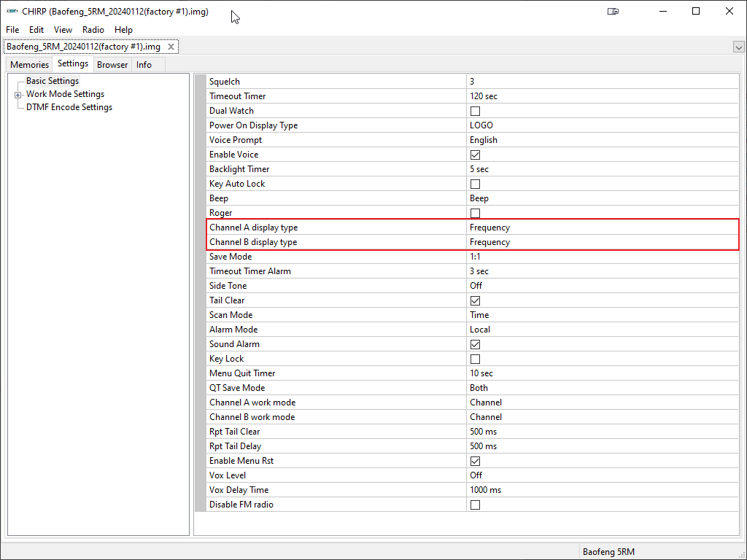Screen dimensions: 747x560
Task: Change Power On Display Type from LOGO
Action: pyautogui.click(x=602, y=125)
